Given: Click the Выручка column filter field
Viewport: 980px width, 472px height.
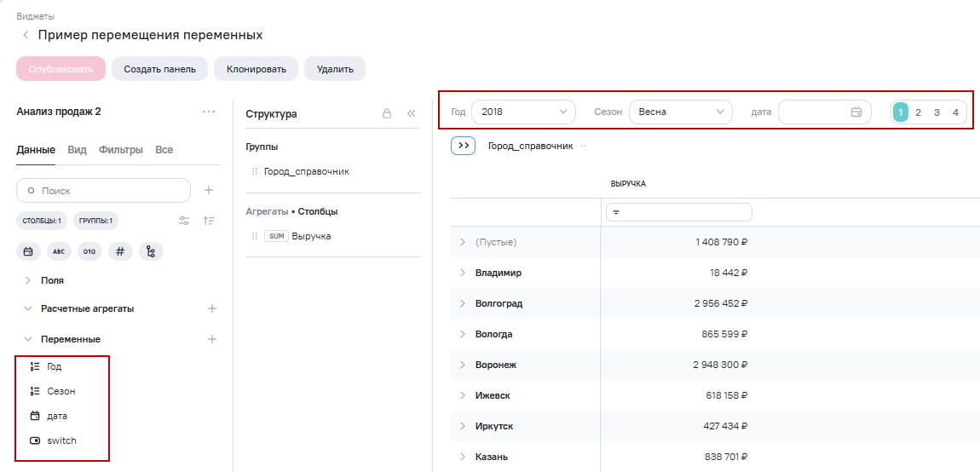Looking at the screenshot, I should (678, 212).
